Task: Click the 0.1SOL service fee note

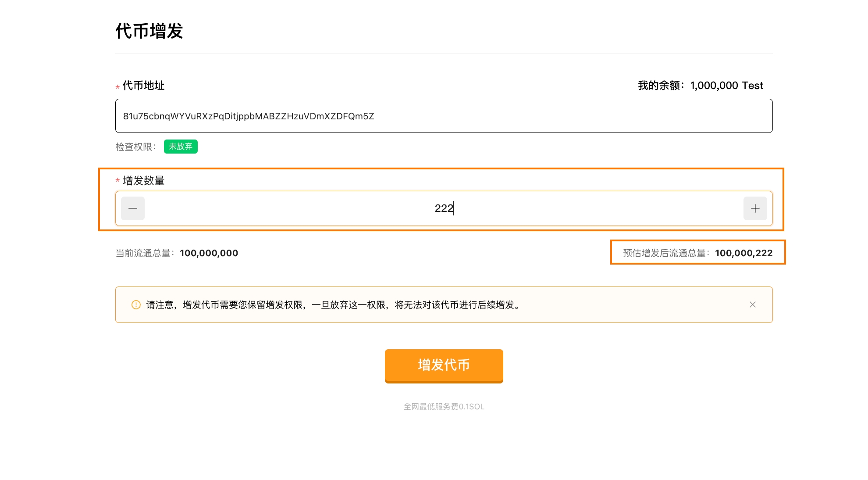Action: pos(444,407)
